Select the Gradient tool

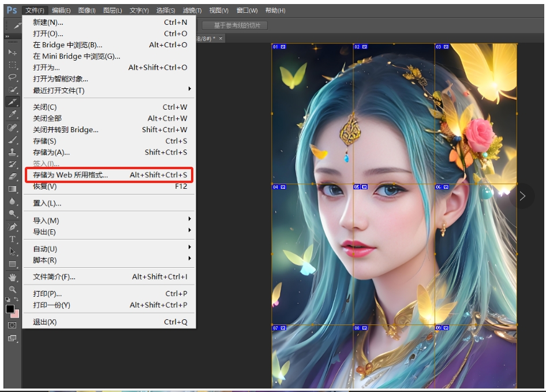[x=13, y=189]
